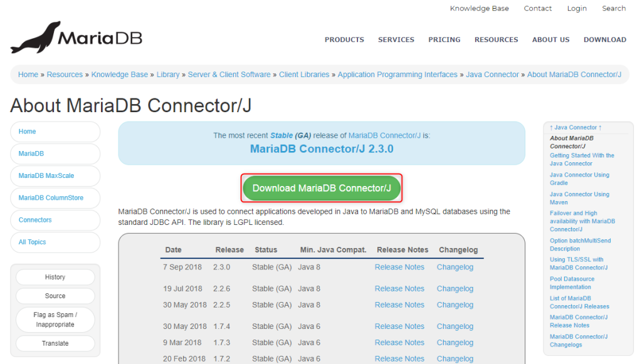Image resolution: width=642 pixels, height=364 pixels.
Task: Open MariaDB Connector/J Changelogs sidebar link
Action: coord(579,341)
